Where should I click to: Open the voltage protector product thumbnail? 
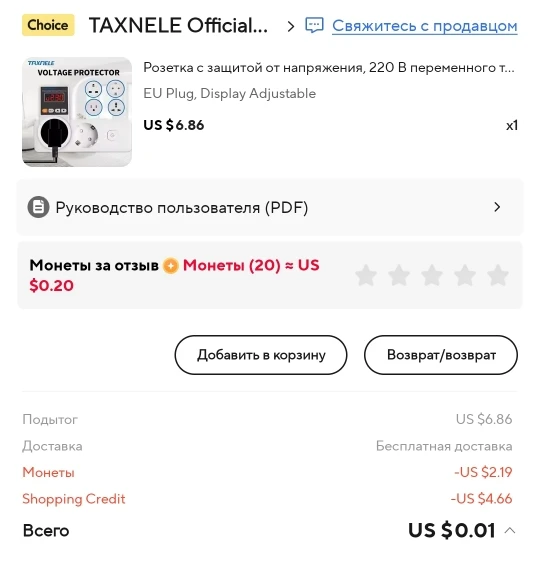(x=77, y=112)
